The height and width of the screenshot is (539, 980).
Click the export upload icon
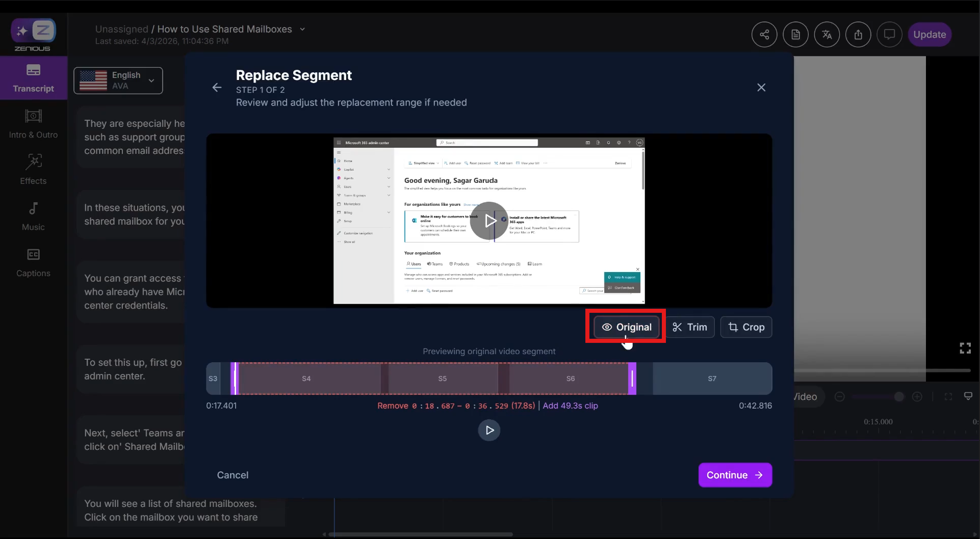pyautogui.click(x=858, y=35)
